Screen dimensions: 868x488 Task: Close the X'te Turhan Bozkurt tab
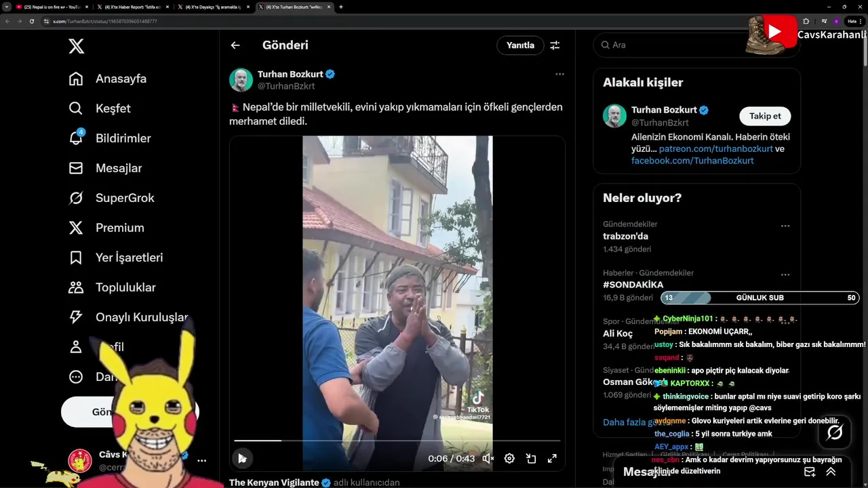[x=330, y=7]
